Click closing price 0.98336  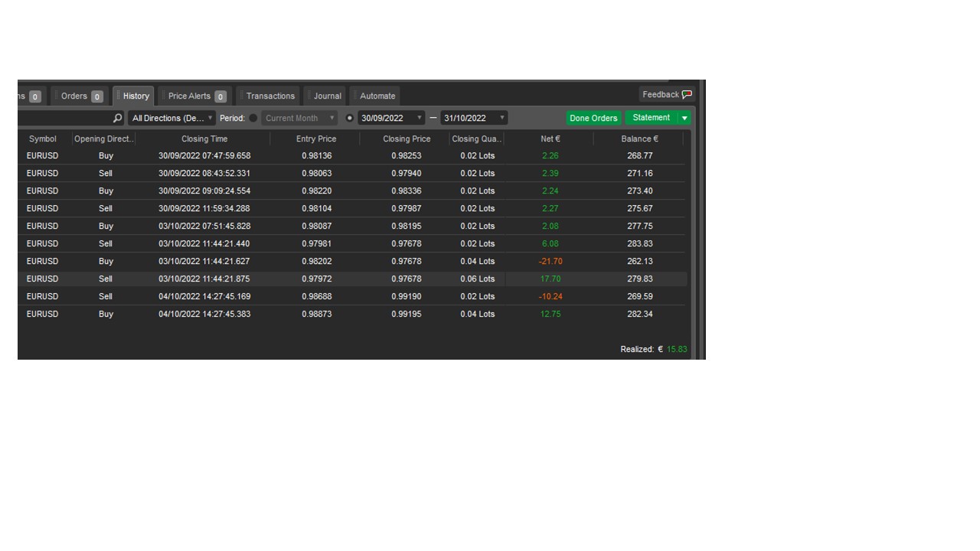[407, 191]
